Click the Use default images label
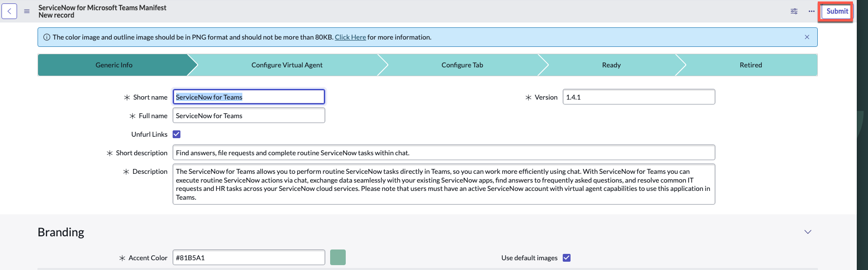Screen dimensions: 868x270 (x=529, y=258)
